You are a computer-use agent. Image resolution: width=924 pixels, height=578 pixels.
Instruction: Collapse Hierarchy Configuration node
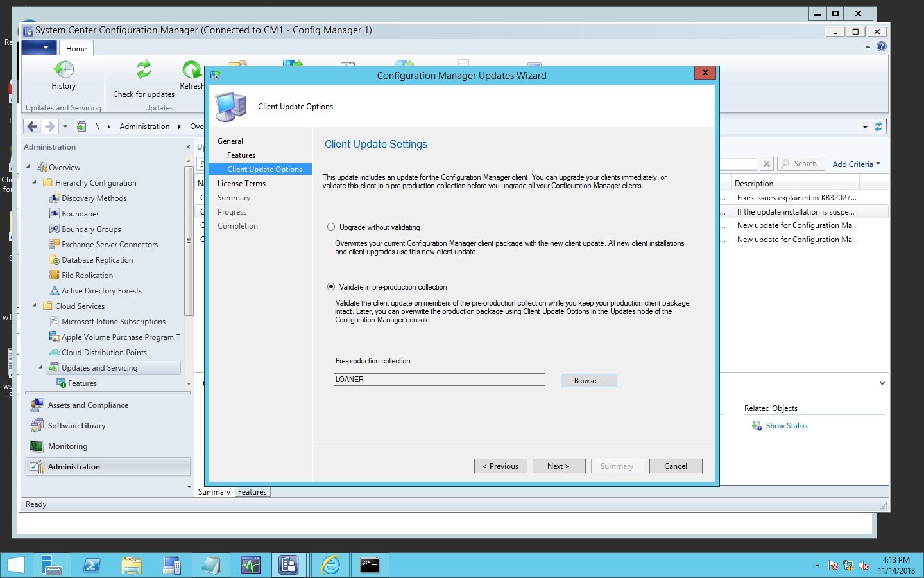click(x=35, y=182)
